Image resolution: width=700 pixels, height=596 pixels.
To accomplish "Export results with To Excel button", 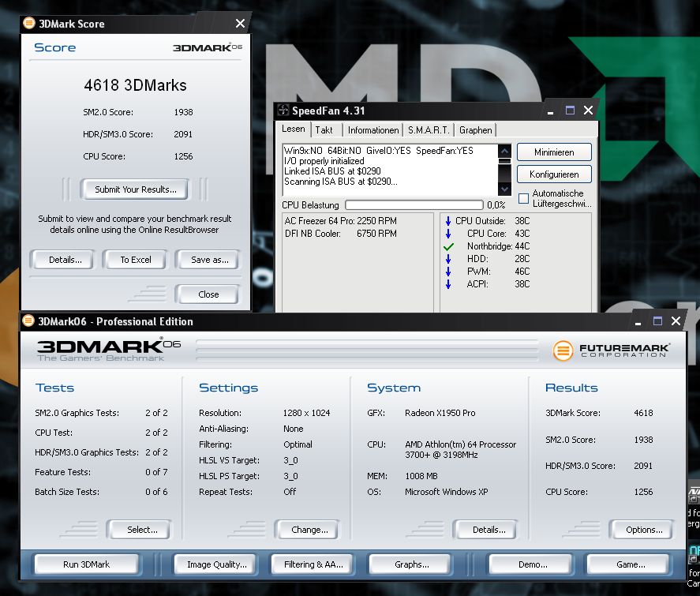I will click(135, 260).
